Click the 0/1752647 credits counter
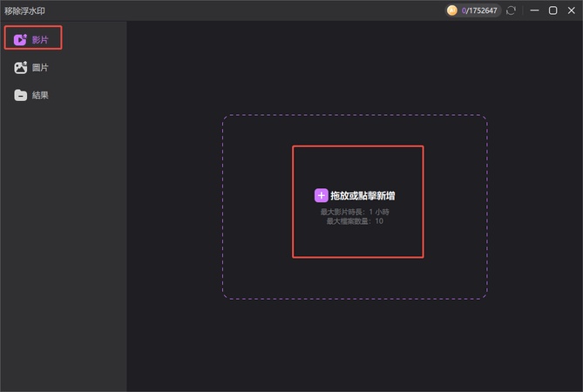The width and height of the screenshot is (583, 392). click(x=478, y=10)
